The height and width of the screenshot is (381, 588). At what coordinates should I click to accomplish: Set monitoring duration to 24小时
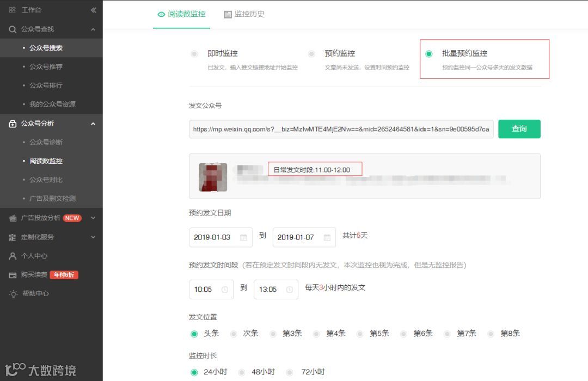point(194,372)
